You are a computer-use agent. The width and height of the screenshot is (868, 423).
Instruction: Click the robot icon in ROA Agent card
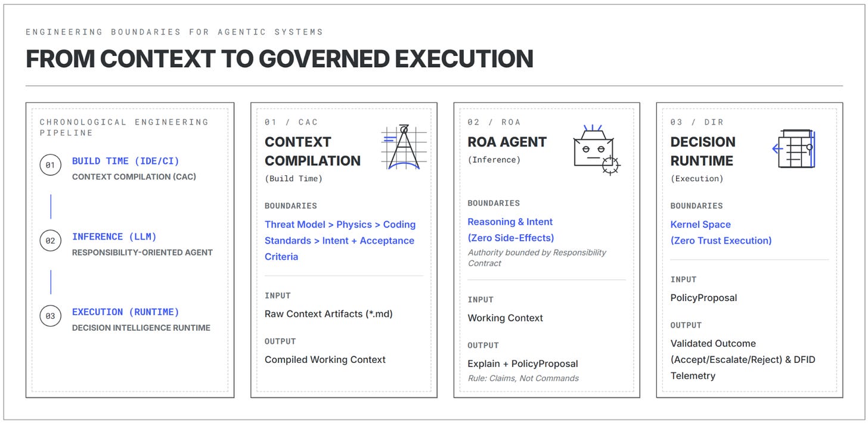597,150
